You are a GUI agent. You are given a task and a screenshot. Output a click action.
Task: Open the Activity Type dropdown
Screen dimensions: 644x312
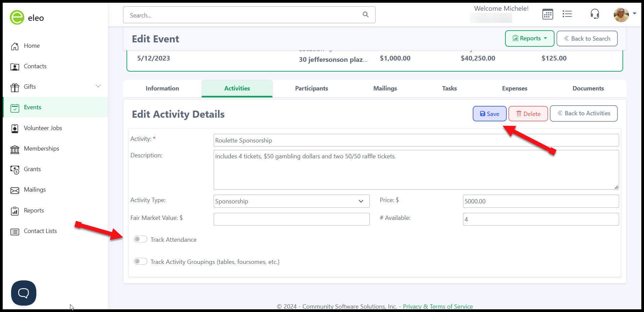pyautogui.click(x=291, y=201)
